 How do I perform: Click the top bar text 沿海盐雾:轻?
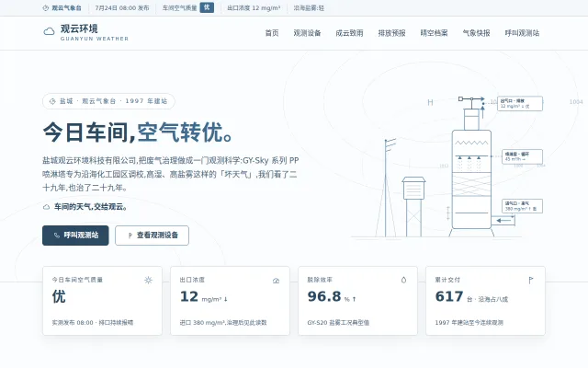(x=309, y=8)
